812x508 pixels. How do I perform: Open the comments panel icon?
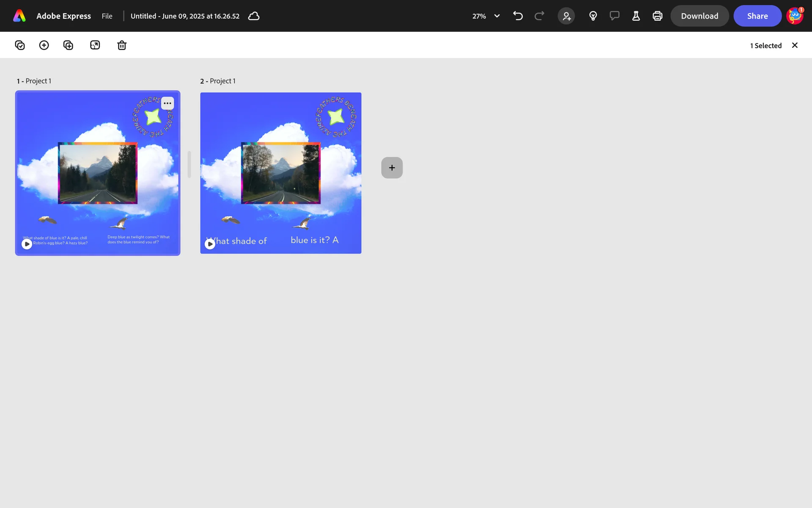(614, 16)
